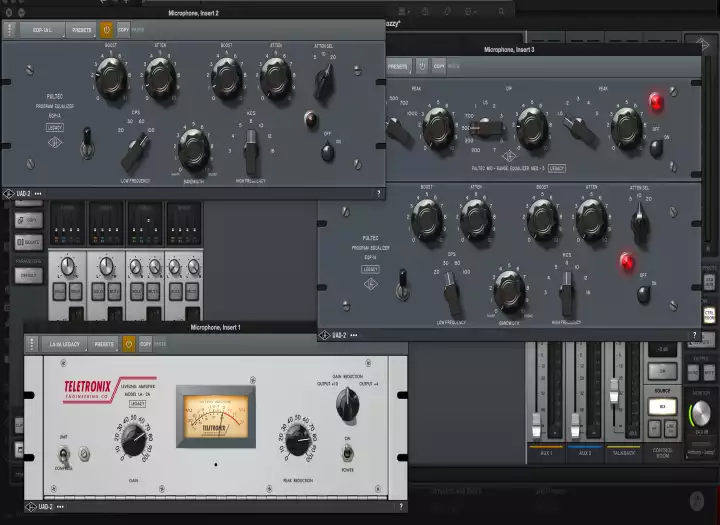
Task: Flip the In toggle switch on Insert 2 Pultec
Action: point(87,141)
